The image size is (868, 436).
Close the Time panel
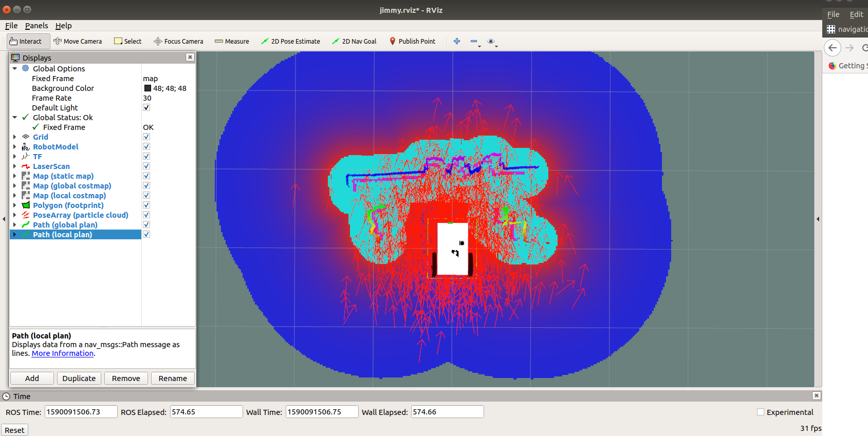coord(816,395)
